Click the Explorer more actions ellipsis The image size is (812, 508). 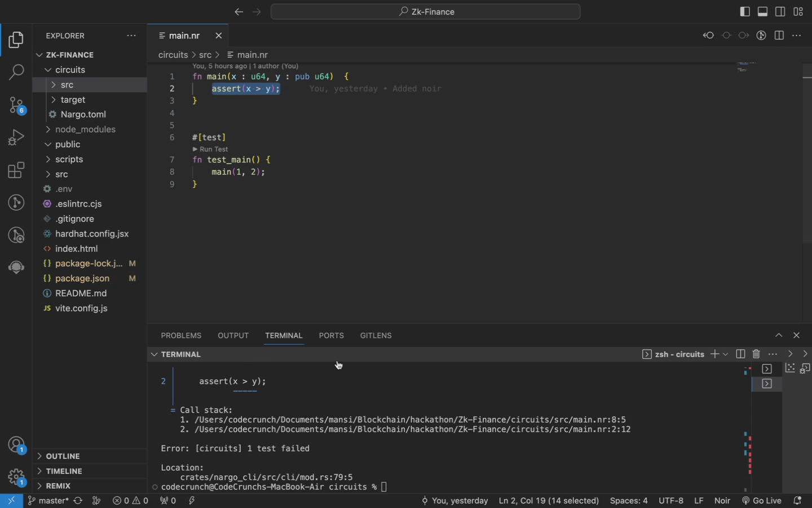(x=131, y=36)
